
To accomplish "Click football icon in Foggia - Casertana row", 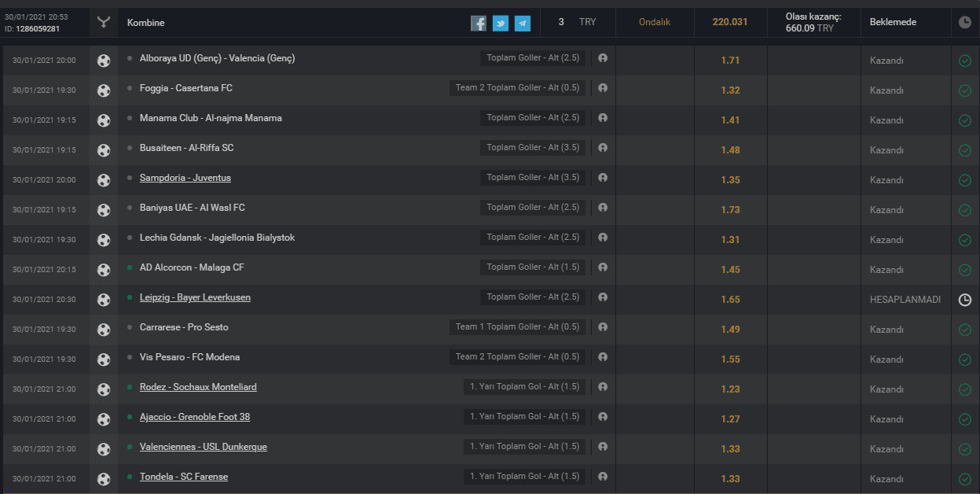I will point(104,90).
